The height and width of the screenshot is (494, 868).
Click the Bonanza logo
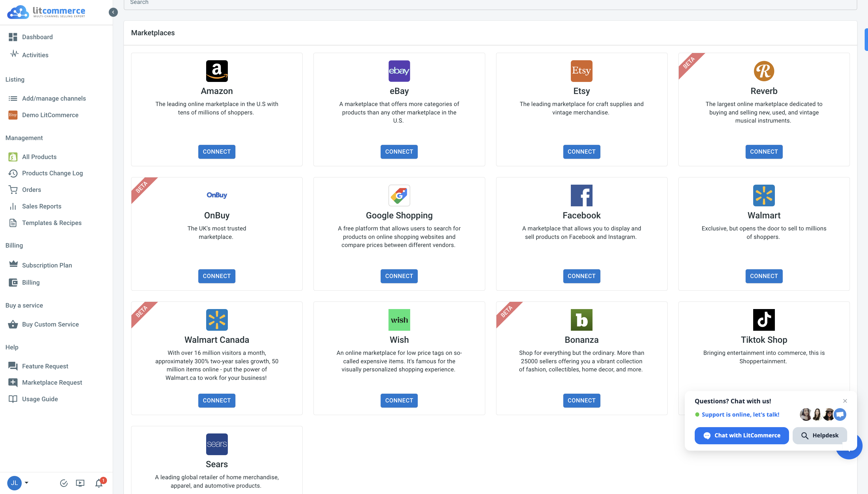[581, 320]
